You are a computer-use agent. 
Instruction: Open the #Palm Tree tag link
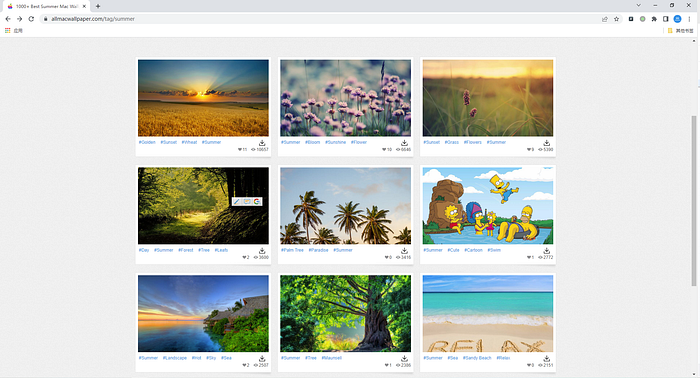[x=292, y=250]
